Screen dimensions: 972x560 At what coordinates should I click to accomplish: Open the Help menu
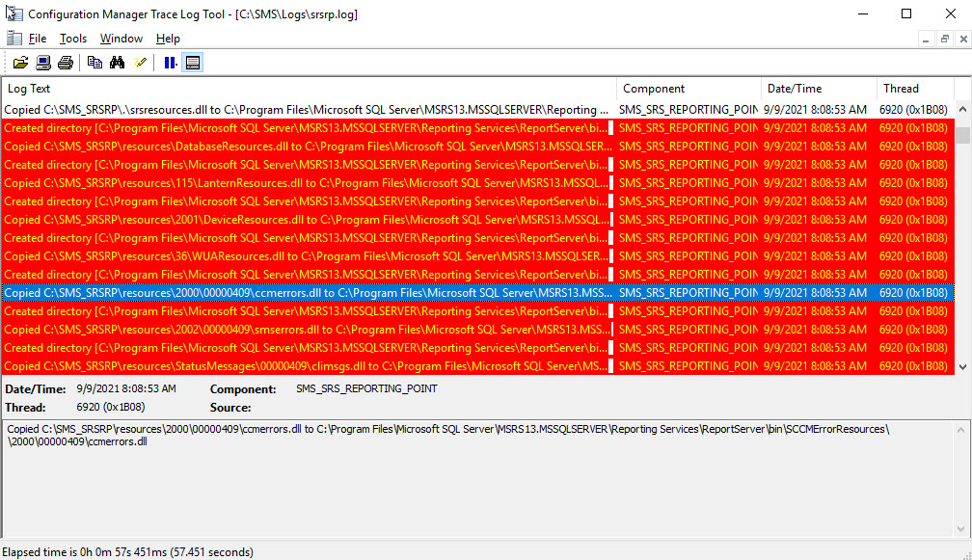(x=168, y=39)
